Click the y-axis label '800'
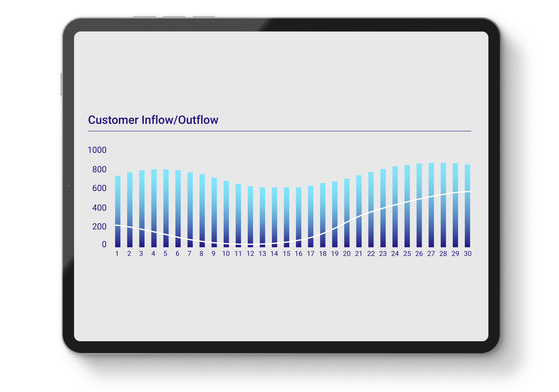 point(99,169)
